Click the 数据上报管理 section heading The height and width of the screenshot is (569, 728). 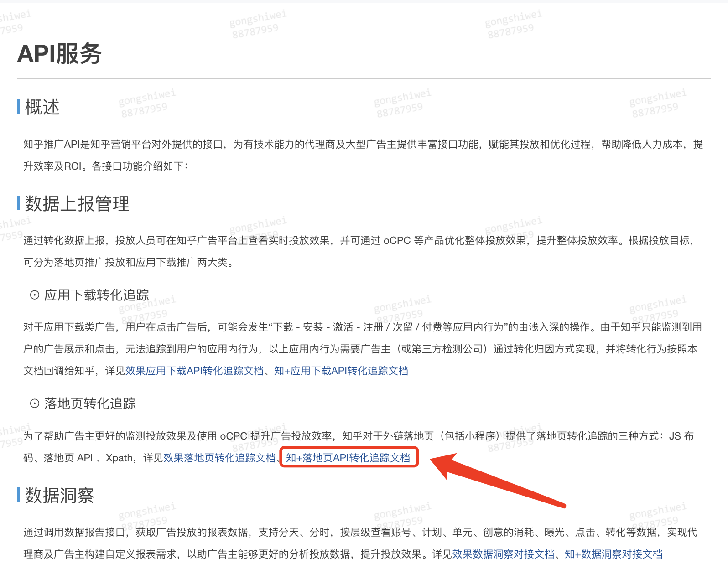coord(77,203)
